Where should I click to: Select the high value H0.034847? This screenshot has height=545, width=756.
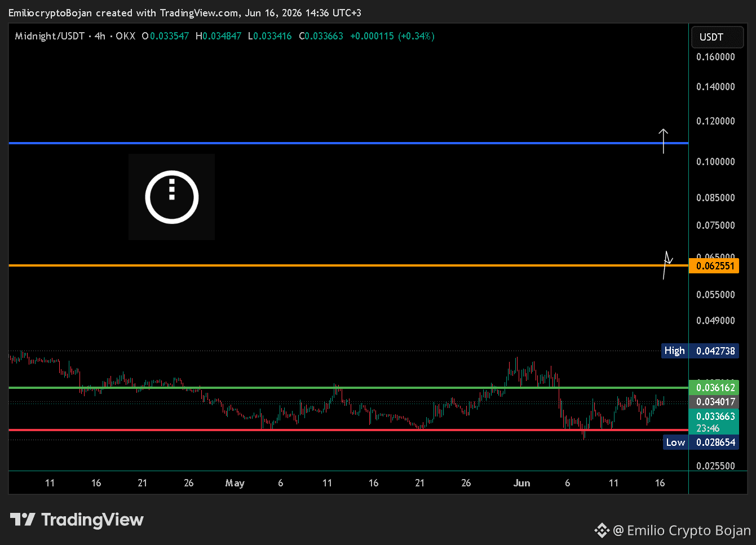click(218, 36)
